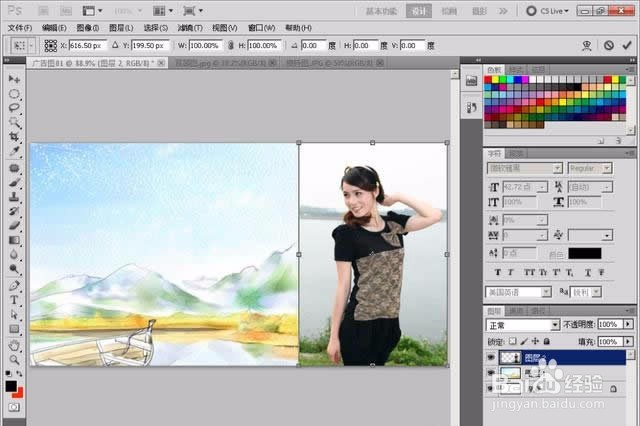Open Screen Mode dropdown
Screen dimensions: 640x426
pos(193,11)
